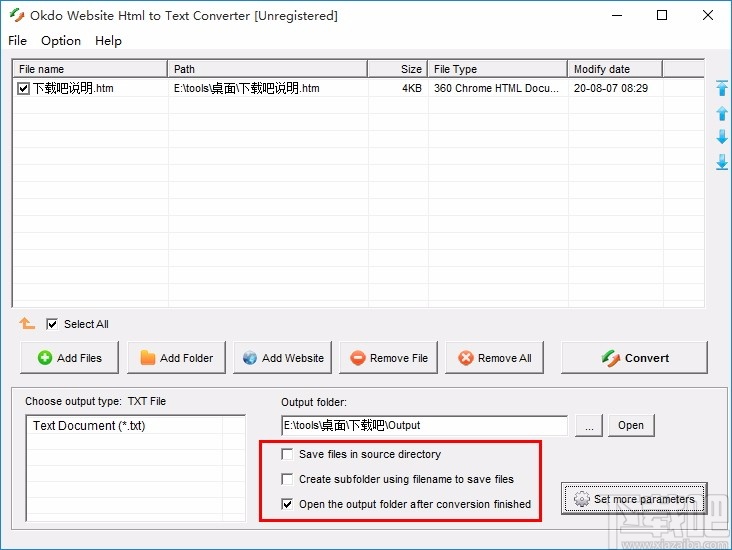Enable Save files in source directory
Screen dimensions: 732x550
(x=287, y=454)
